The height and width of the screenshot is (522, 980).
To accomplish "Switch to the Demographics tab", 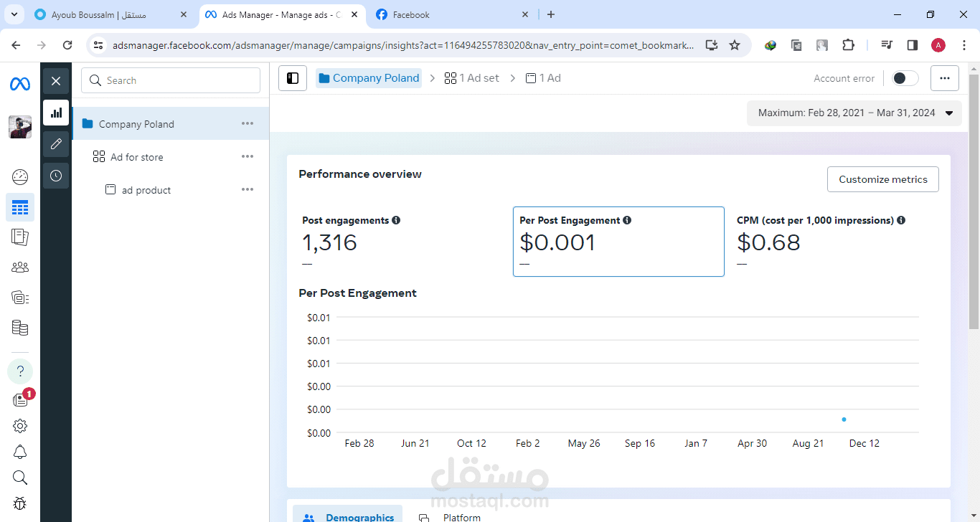I will tap(348, 515).
